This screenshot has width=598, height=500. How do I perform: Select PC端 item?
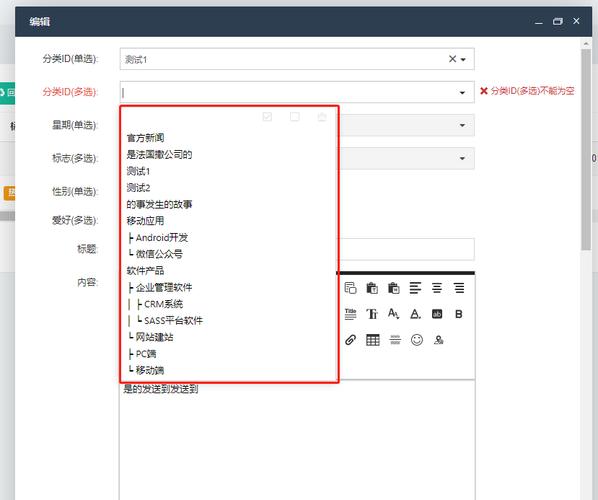pyautogui.click(x=142, y=354)
